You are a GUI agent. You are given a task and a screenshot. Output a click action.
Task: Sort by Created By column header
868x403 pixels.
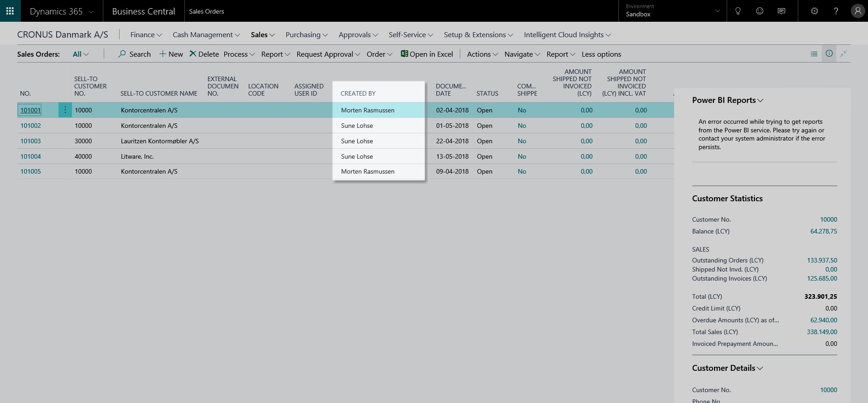[x=358, y=93]
